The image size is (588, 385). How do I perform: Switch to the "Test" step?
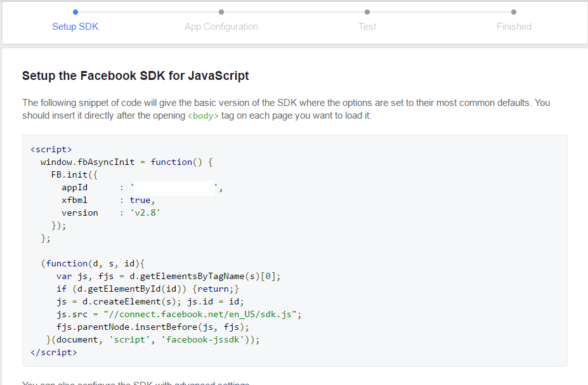(x=367, y=27)
